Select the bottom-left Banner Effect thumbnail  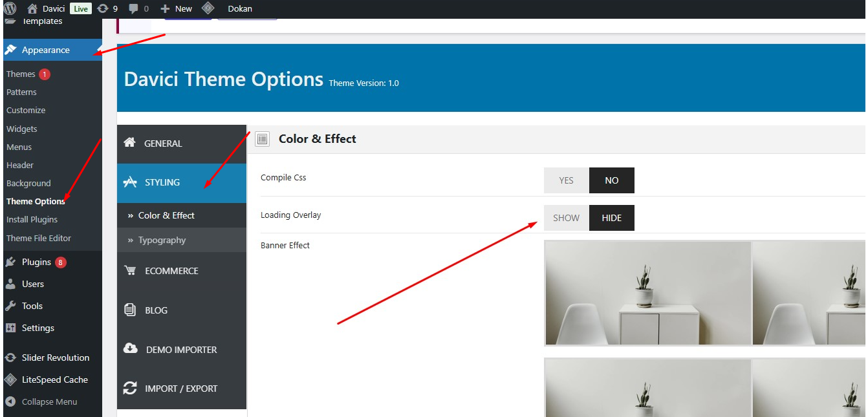(x=647, y=388)
